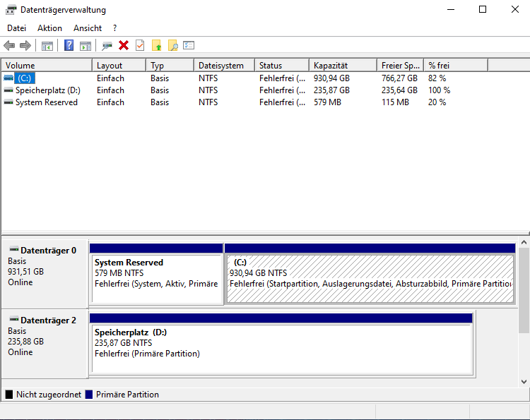
Task: Open the Ansicht menu
Action: click(88, 28)
